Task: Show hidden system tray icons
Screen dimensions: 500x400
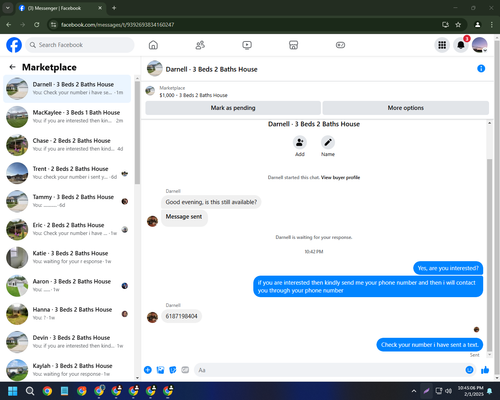Action: [414, 391]
